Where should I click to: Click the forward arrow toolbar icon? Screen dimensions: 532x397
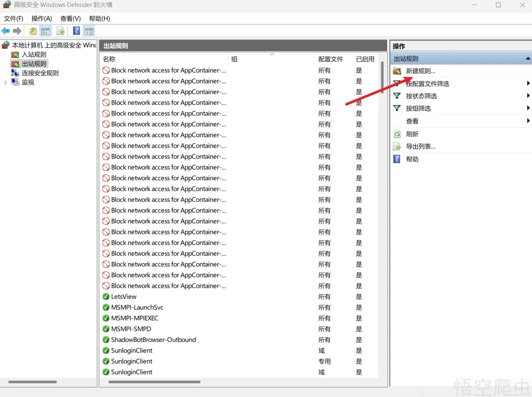click(x=17, y=31)
